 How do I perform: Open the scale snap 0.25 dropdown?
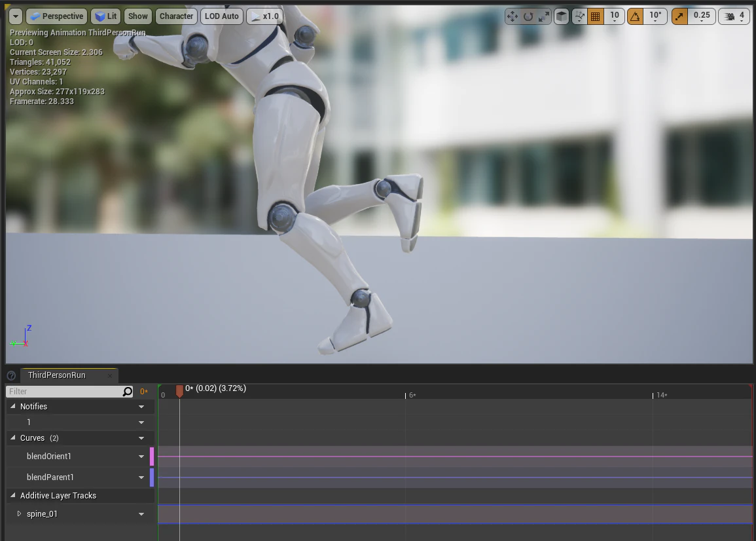point(702,16)
